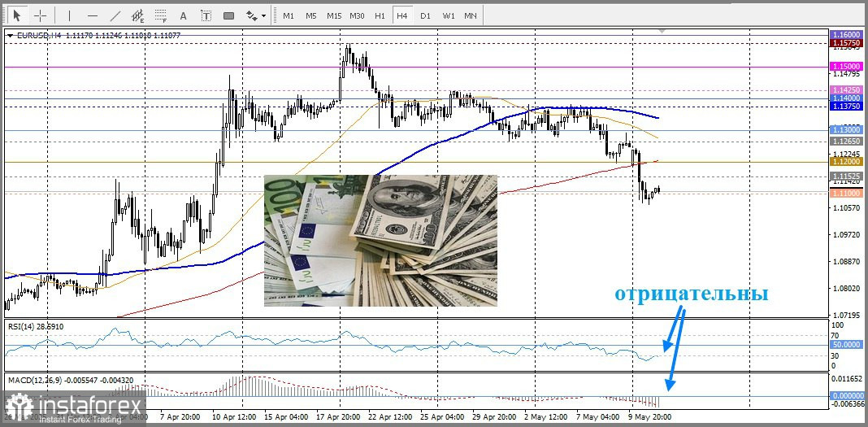868x427 pixels.
Task: Click the 1.11000 current price label
Action: pyautogui.click(x=846, y=193)
